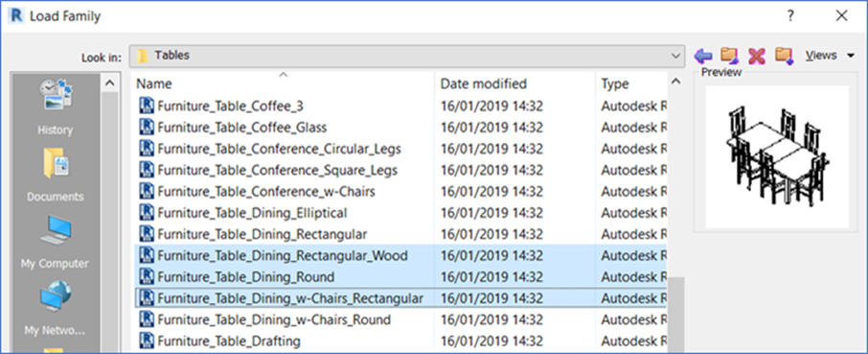
Task: Select Furniture_Table_Coffee_Glass file name
Action: click(x=242, y=128)
